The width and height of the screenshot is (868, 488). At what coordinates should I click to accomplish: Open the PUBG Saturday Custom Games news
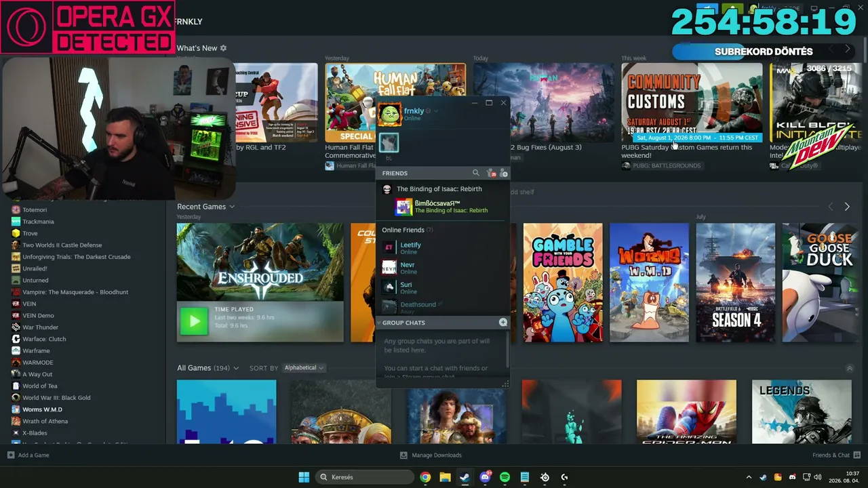pos(692,102)
